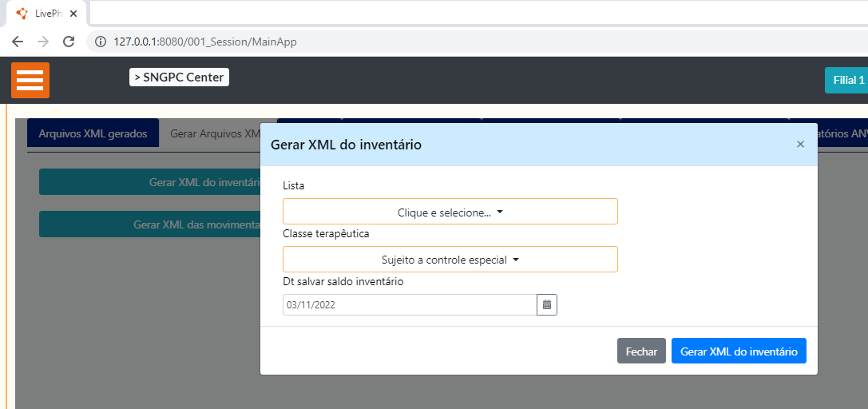Close the Gerar XML do inventário dialog
868x409 pixels.
[x=800, y=145]
